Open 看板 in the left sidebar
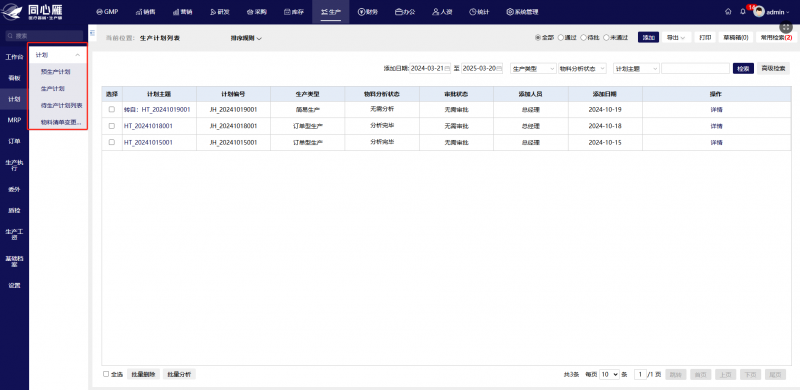This screenshot has height=390, width=800. (x=14, y=78)
